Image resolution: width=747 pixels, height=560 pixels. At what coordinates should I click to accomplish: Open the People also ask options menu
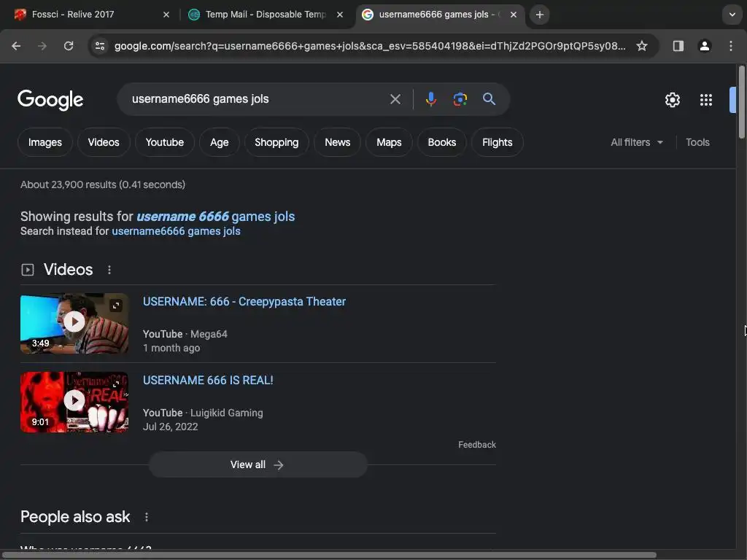point(146,517)
